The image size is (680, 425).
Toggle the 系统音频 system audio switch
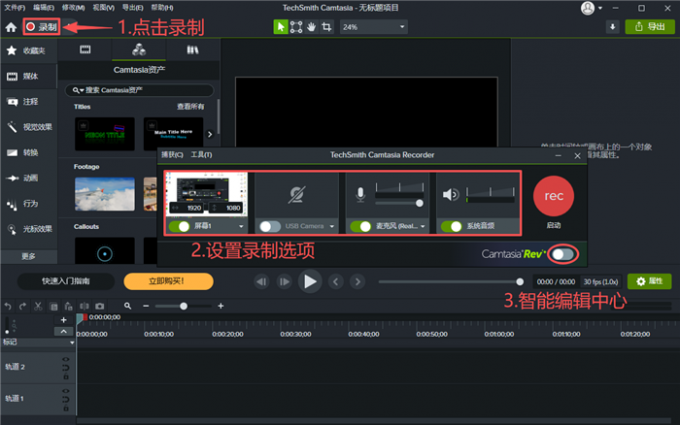(x=451, y=226)
